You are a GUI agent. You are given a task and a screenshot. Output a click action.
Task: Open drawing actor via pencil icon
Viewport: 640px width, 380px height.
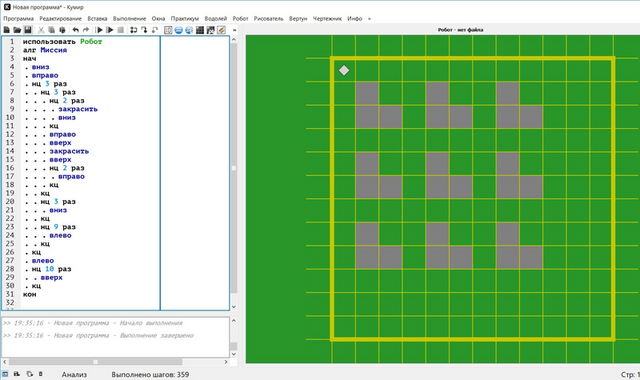(x=221, y=30)
